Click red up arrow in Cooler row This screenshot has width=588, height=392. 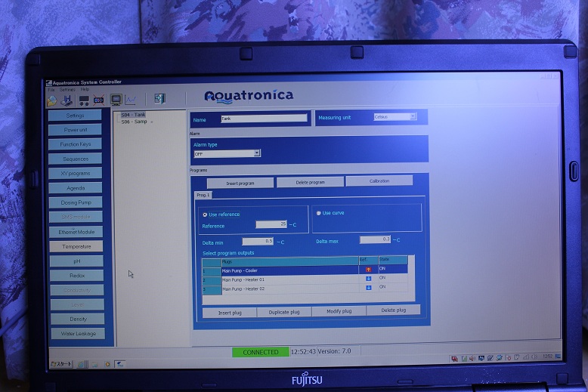point(369,270)
